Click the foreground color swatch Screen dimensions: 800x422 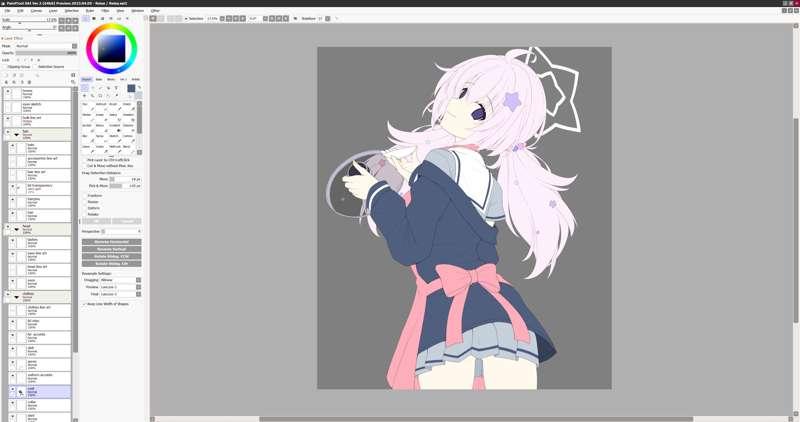click(x=131, y=88)
